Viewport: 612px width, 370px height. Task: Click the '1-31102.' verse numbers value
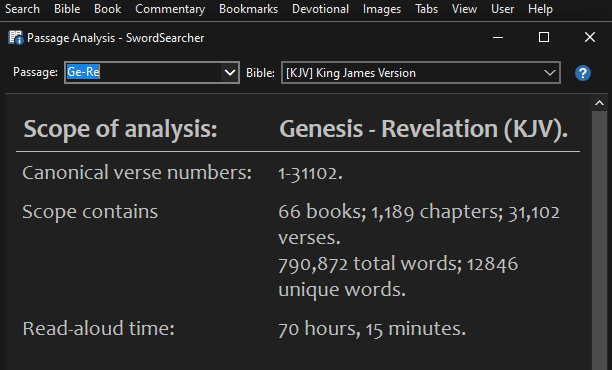(310, 173)
